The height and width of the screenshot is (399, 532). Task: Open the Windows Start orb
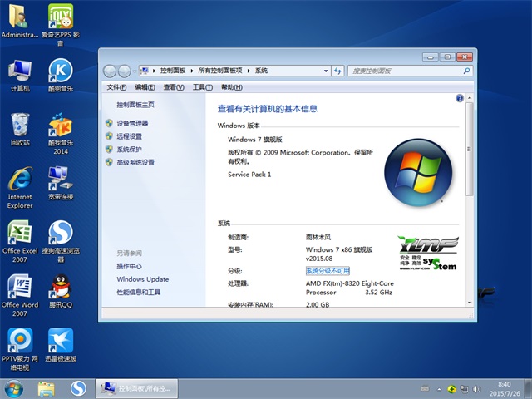click(14, 389)
